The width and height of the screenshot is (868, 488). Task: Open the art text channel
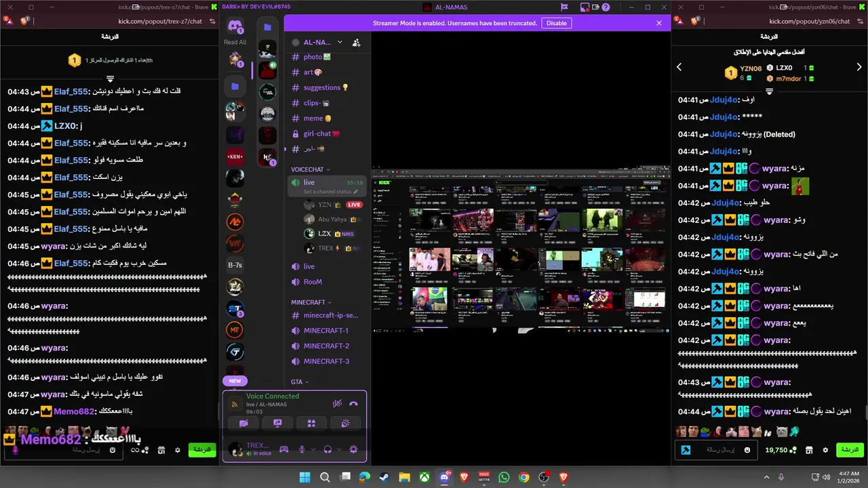(x=328, y=73)
